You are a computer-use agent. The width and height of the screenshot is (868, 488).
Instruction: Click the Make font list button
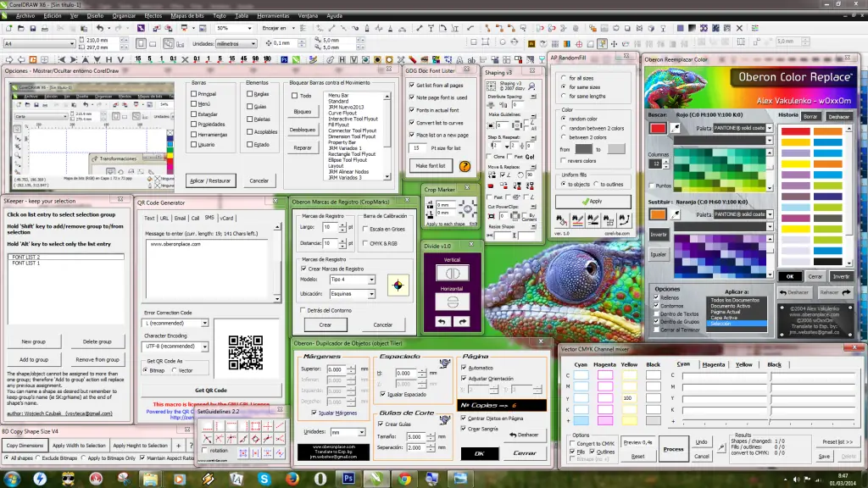pyautogui.click(x=431, y=166)
